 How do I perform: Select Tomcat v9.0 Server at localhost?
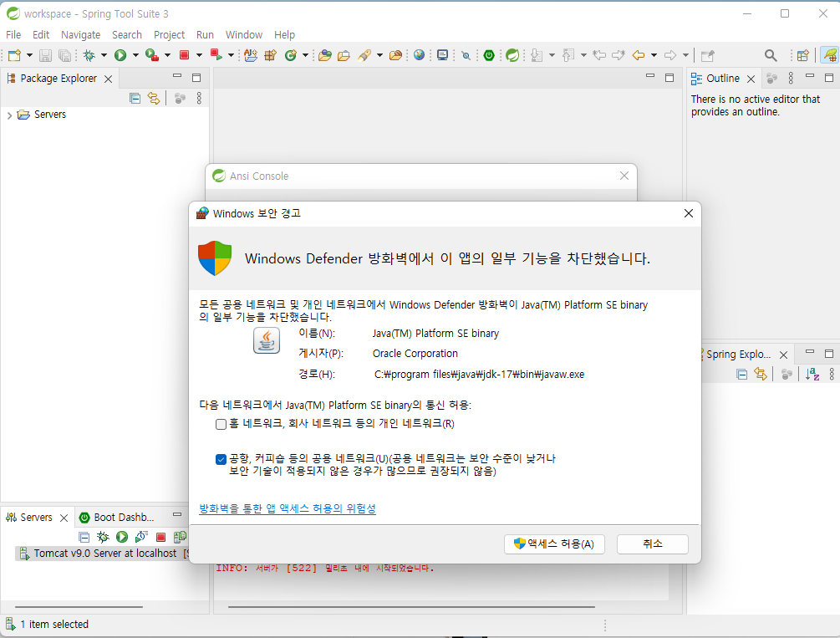tap(104, 554)
